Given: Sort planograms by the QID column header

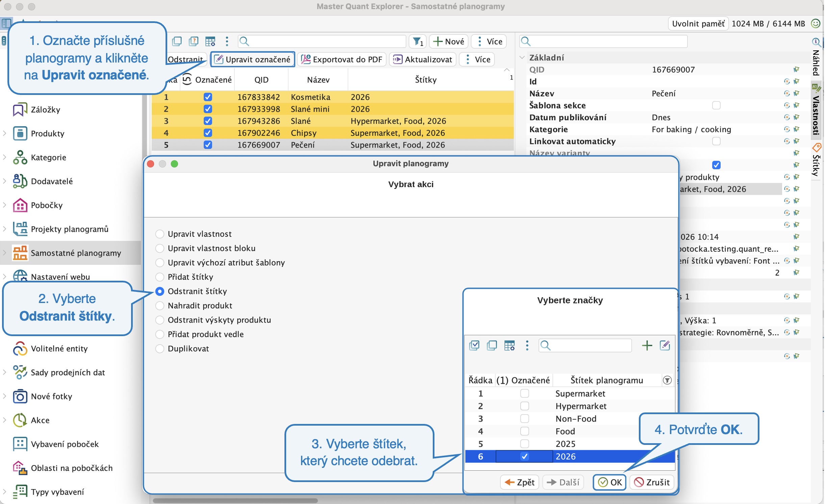Looking at the screenshot, I should tap(261, 80).
